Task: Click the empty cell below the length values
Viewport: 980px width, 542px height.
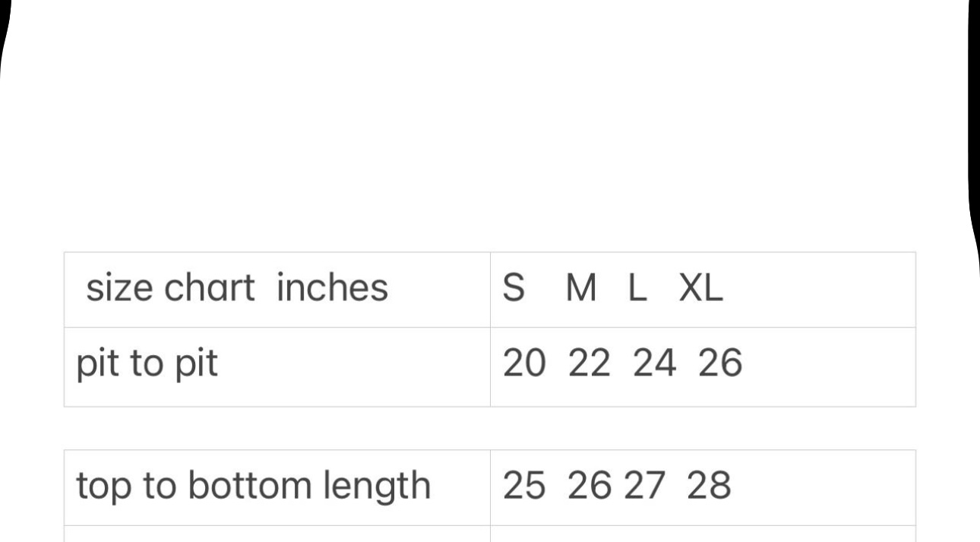Action: pyautogui.click(x=702, y=534)
